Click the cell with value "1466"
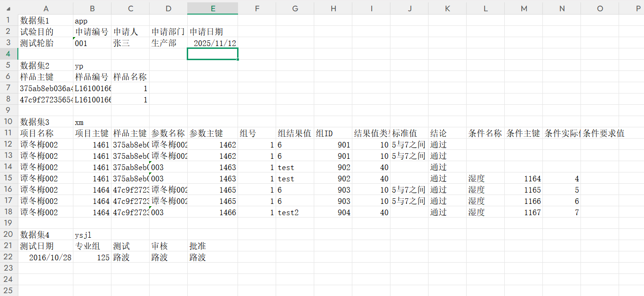This screenshot has width=644, height=296. click(213, 212)
